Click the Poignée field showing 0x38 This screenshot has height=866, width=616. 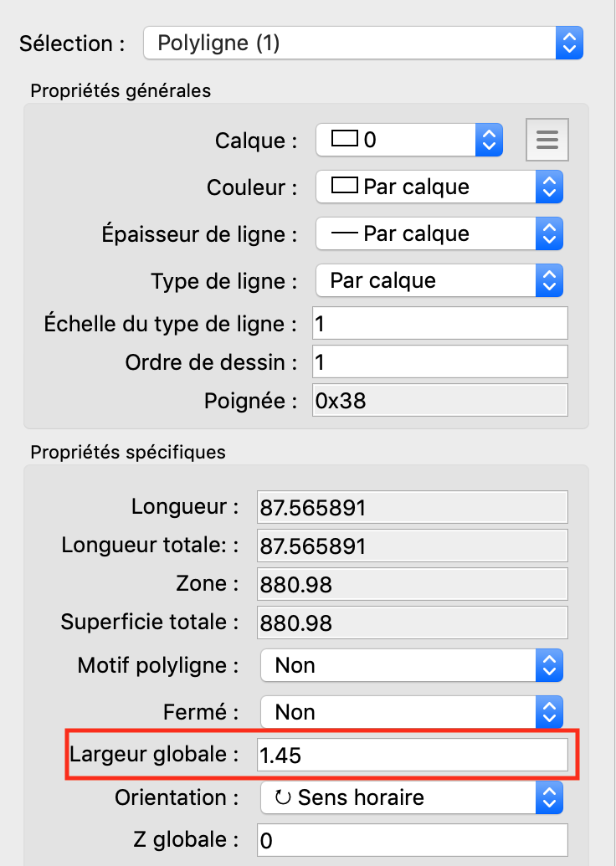click(x=439, y=401)
